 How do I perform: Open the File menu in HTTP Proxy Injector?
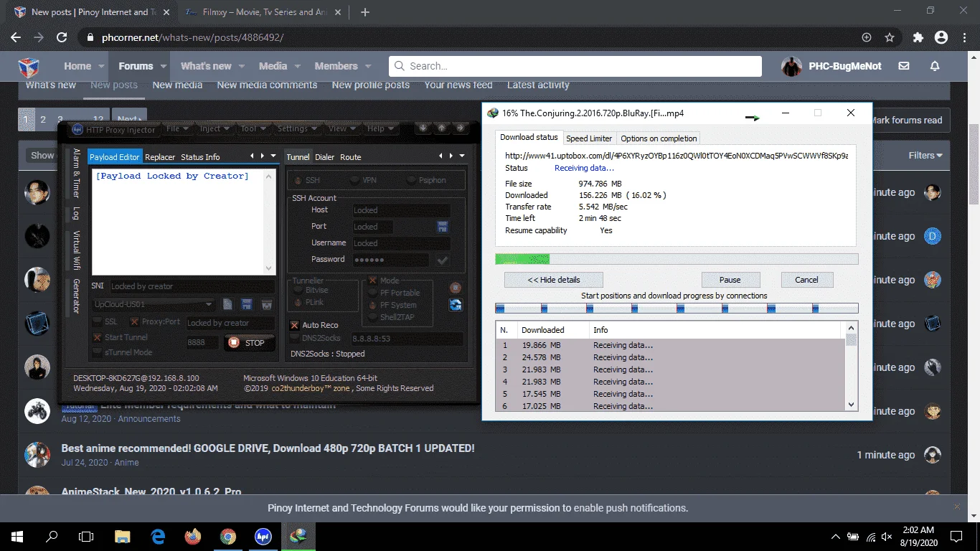pos(177,128)
